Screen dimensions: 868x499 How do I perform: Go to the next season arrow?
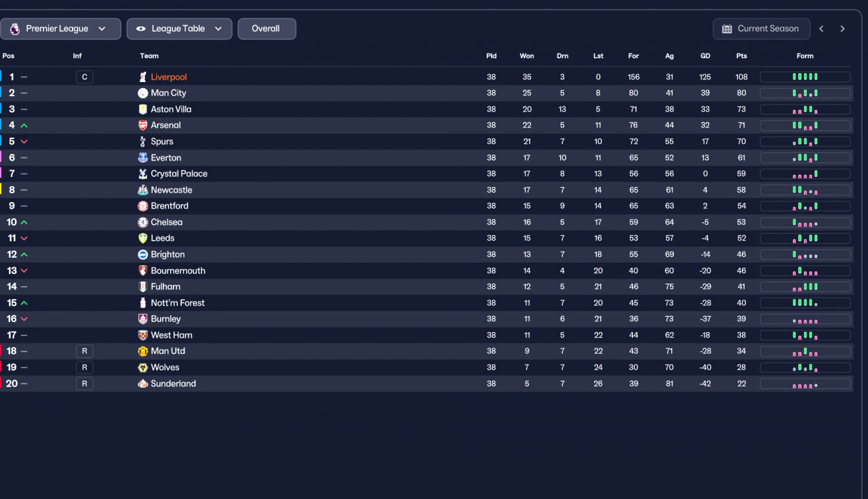[842, 29]
